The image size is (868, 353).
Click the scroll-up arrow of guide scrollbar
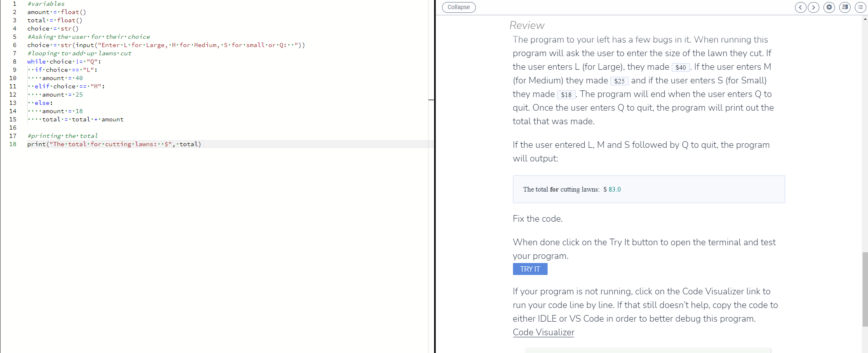865,19
